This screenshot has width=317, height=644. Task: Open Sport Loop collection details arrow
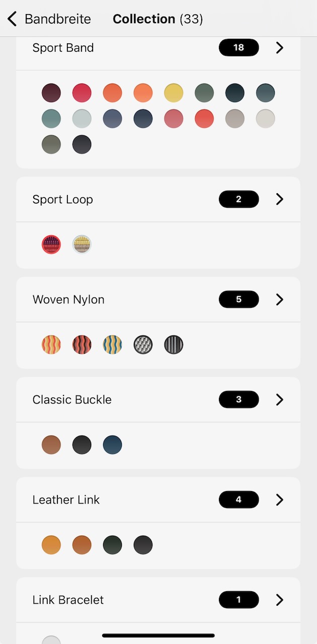point(280,199)
